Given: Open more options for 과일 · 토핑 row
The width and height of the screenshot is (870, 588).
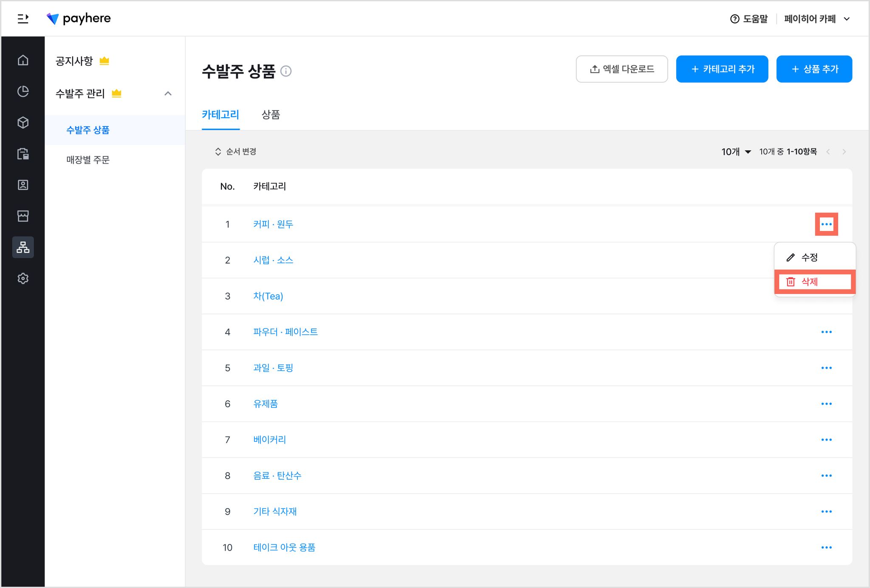Looking at the screenshot, I should click(826, 368).
